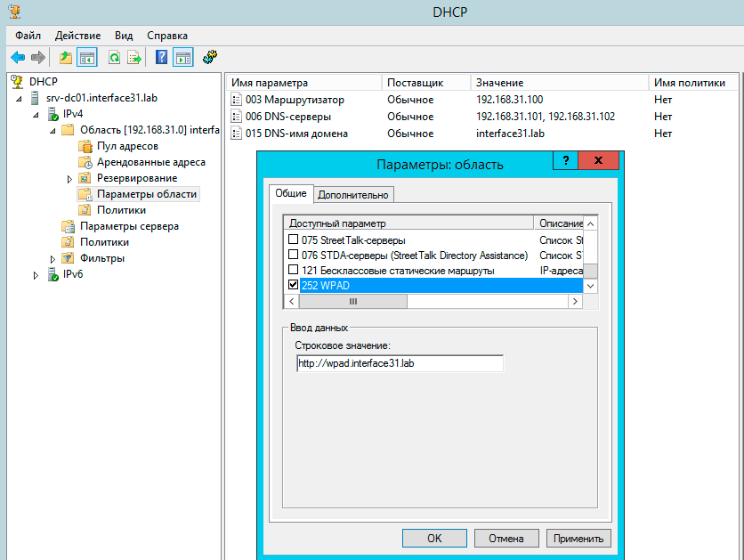Uncheck the 252 WPAD option

pos(294,285)
